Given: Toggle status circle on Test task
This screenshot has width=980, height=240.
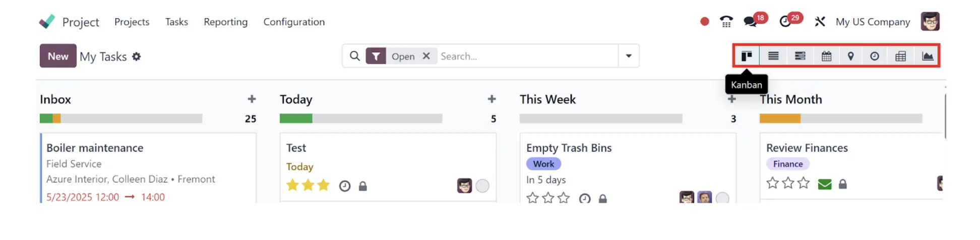Looking at the screenshot, I should [482, 186].
